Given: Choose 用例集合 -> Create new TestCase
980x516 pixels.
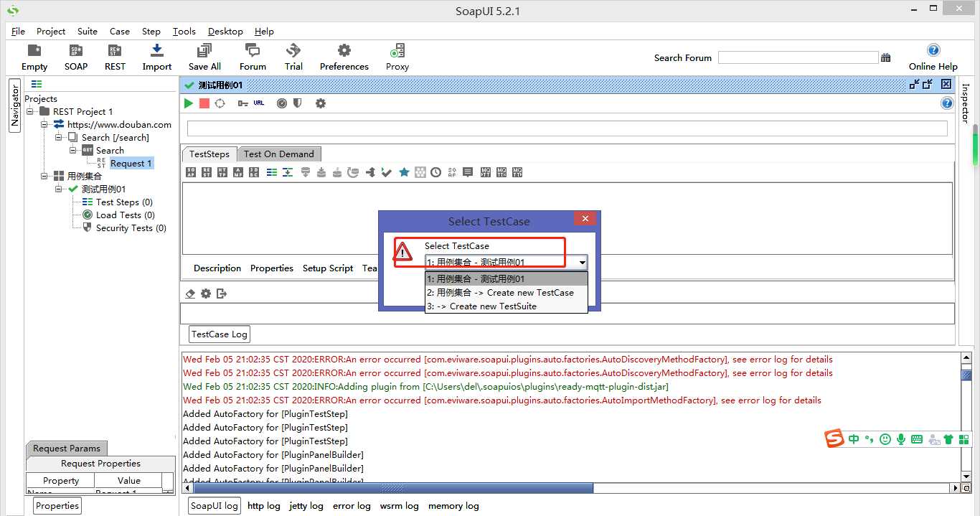Looking at the screenshot, I should tap(507, 293).
